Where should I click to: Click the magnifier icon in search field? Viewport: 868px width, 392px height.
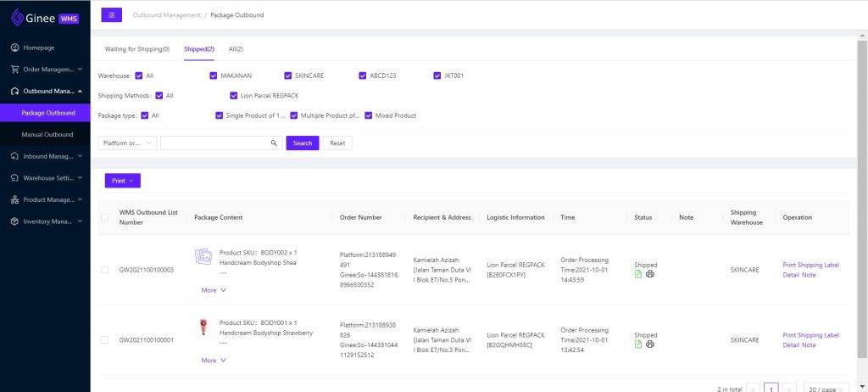(x=274, y=143)
